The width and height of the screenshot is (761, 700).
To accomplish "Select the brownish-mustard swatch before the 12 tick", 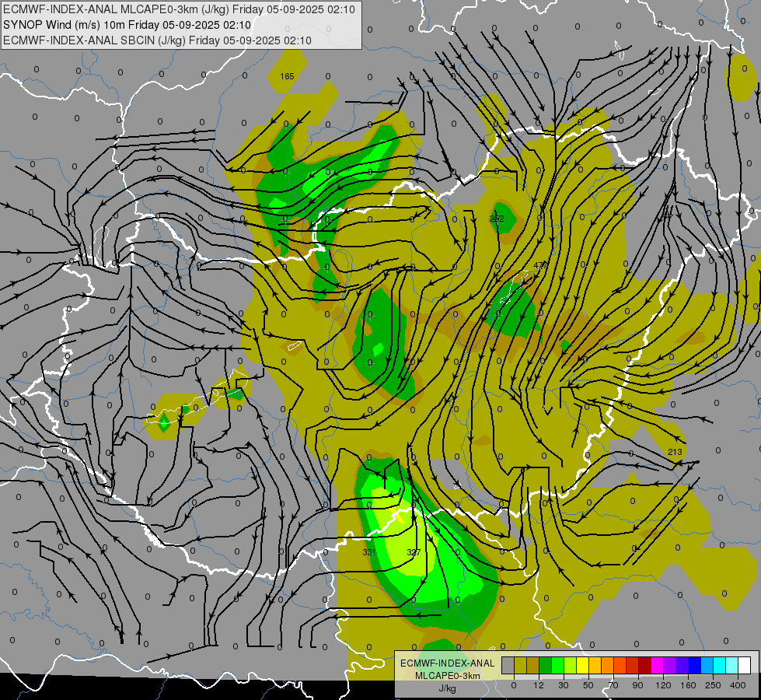I will 533,665.
